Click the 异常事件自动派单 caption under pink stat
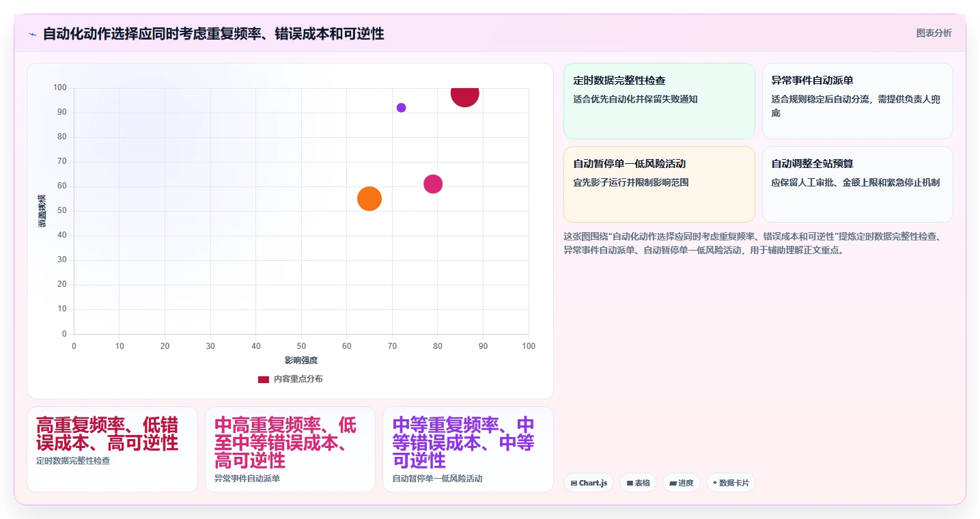Viewport: 980px width, 519px height. point(247,479)
